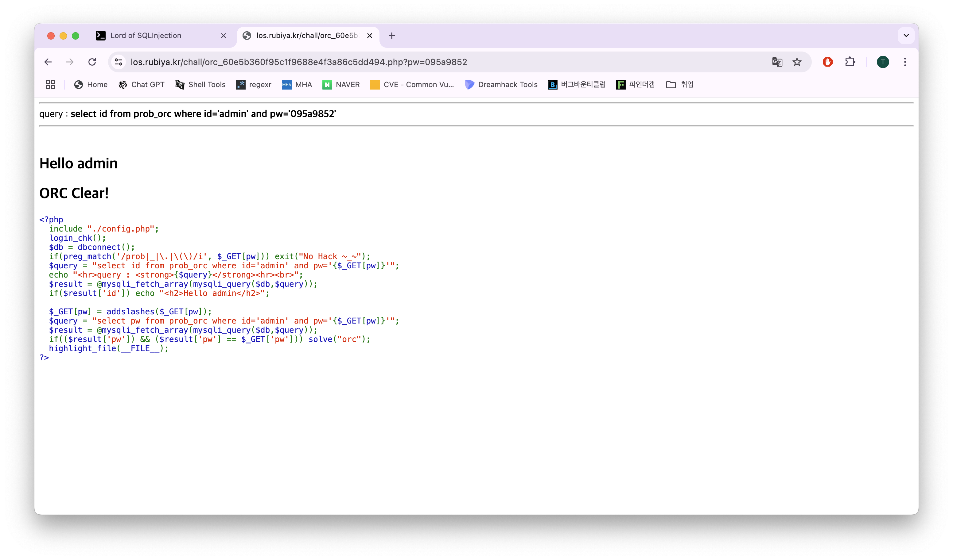
Task: Expand the tab search dropdown arrow
Action: [x=906, y=36]
